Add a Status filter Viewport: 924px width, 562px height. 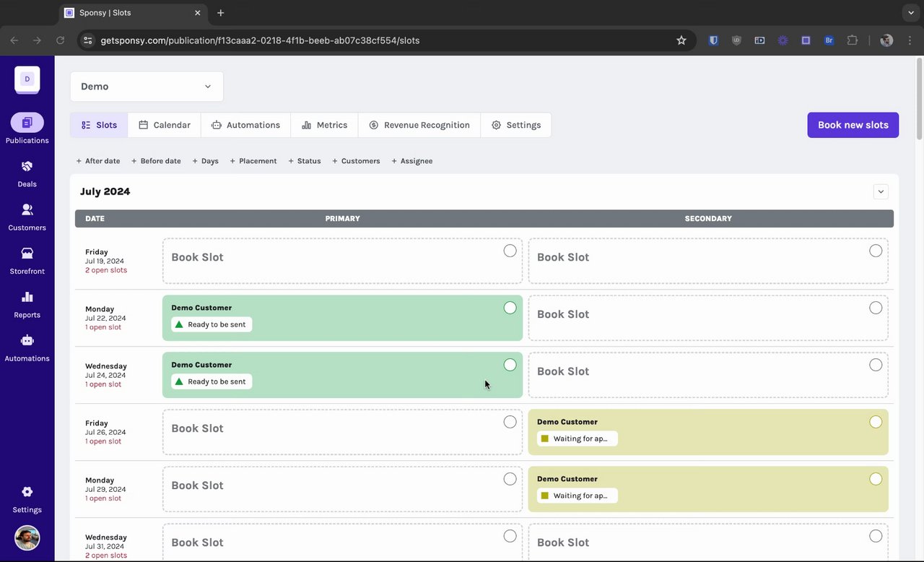[x=305, y=161]
